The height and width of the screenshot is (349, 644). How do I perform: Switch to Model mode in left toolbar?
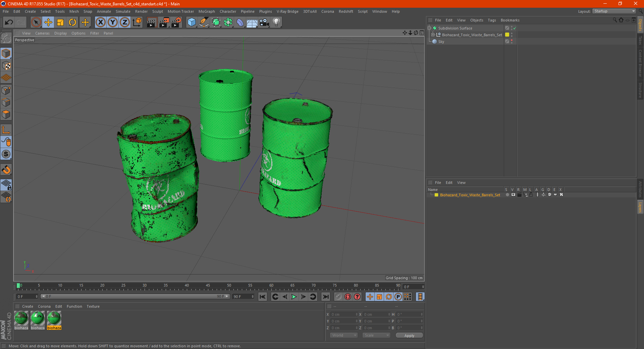(x=6, y=54)
